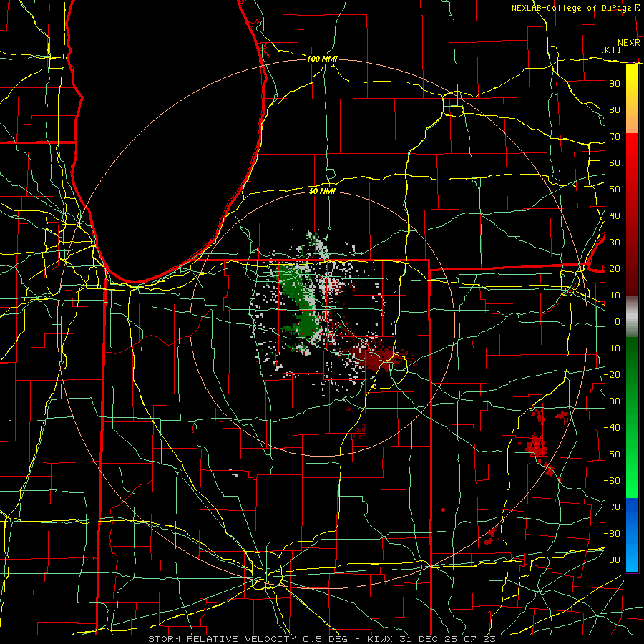The height and width of the screenshot is (644, 644).
Task: Click the 30 value on velocity scale
Action: click(615, 242)
